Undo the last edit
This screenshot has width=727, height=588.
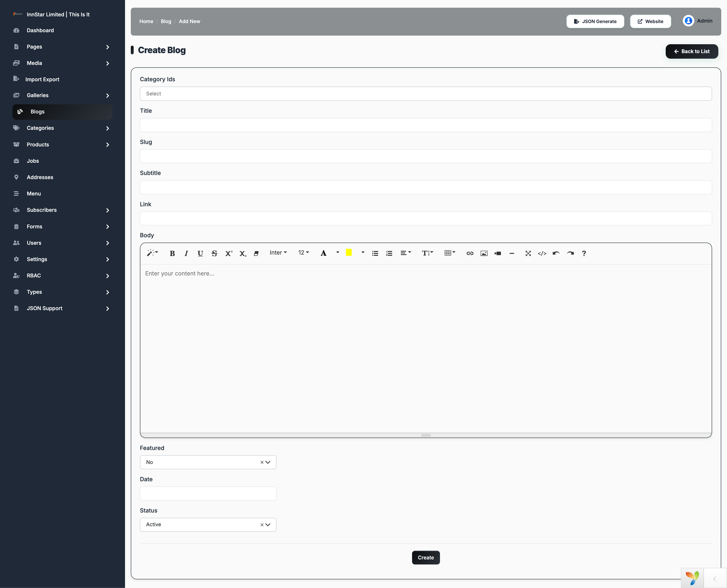pyautogui.click(x=556, y=253)
